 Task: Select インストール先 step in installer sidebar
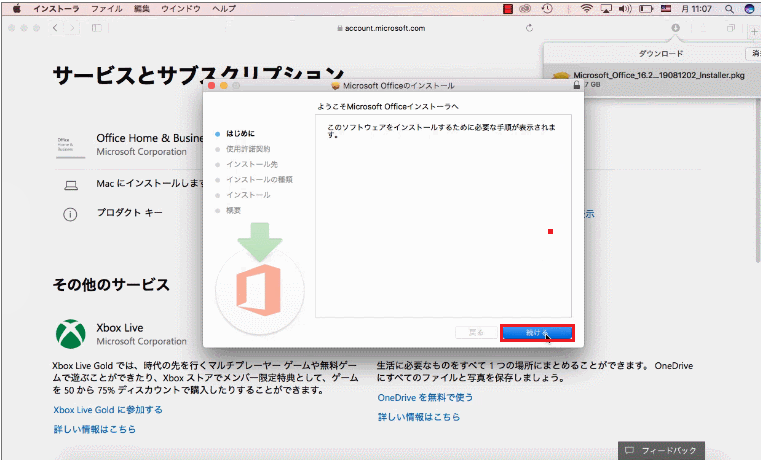pos(252,164)
